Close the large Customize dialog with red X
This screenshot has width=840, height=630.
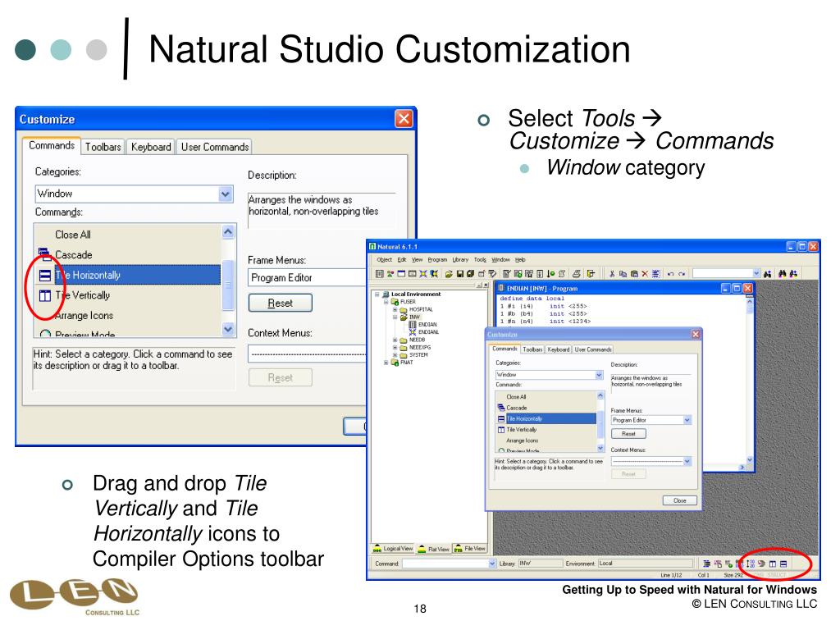tap(404, 118)
